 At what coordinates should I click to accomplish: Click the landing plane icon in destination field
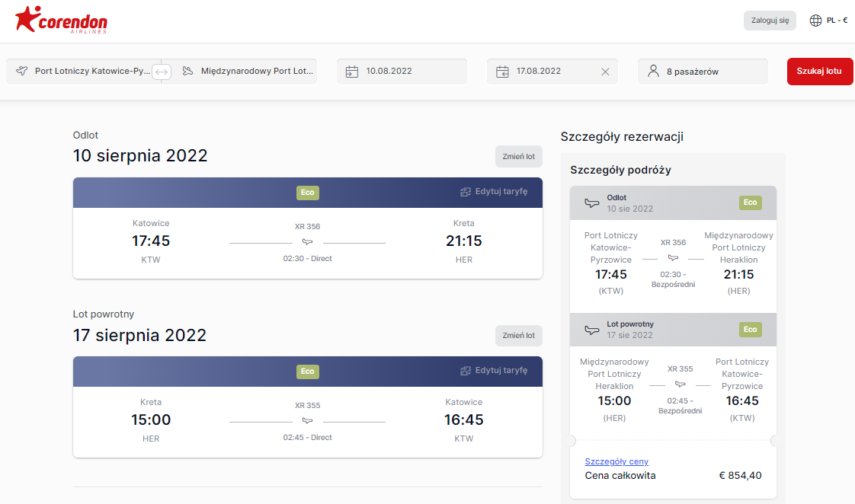pos(187,71)
